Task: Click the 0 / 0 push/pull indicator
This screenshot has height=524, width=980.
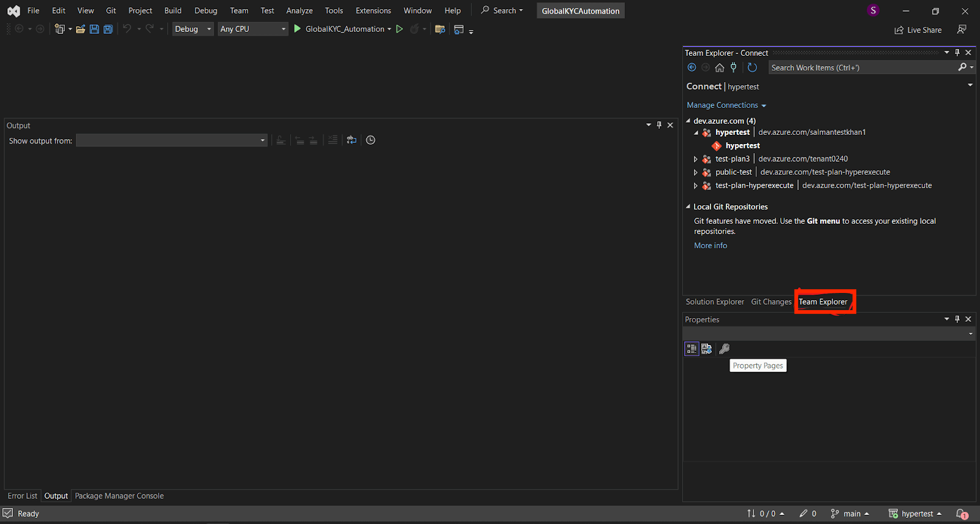Action: click(x=766, y=514)
